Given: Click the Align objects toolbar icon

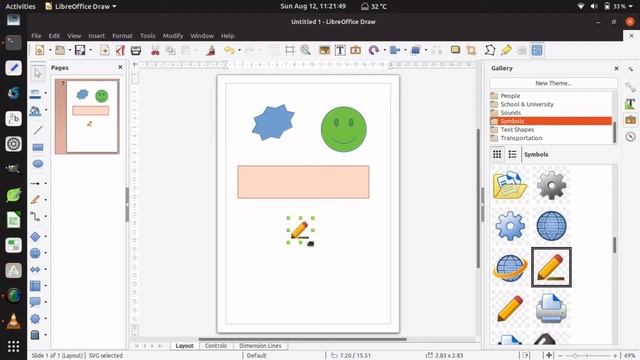Looking at the screenshot, I should coord(394,50).
